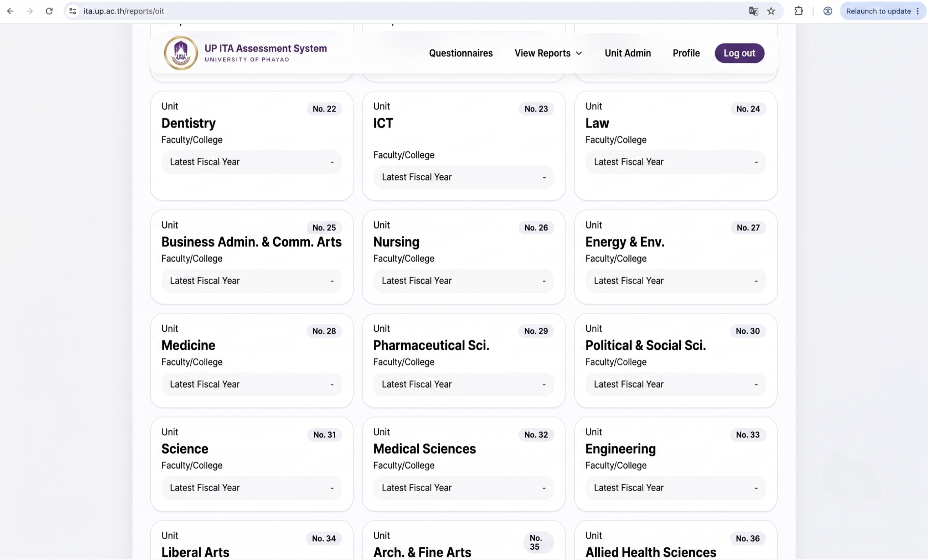Click the browser forward arrow
The height and width of the screenshot is (560, 928).
point(29,11)
